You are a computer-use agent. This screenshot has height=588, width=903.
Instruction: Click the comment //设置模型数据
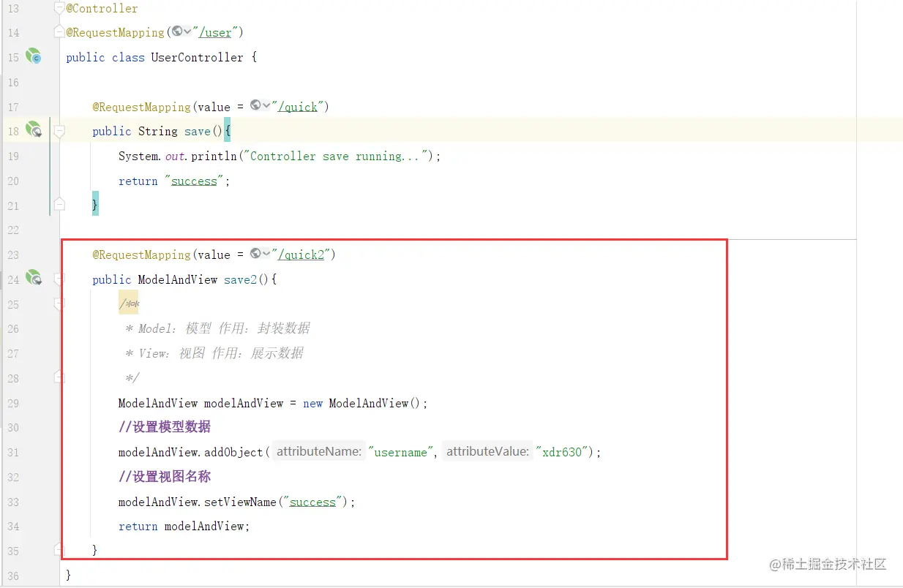(x=165, y=427)
